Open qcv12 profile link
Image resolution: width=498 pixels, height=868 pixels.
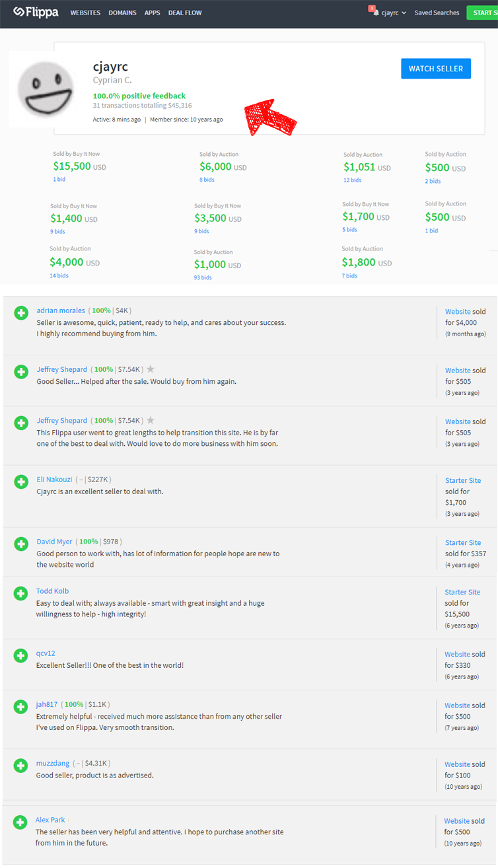(46, 653)
